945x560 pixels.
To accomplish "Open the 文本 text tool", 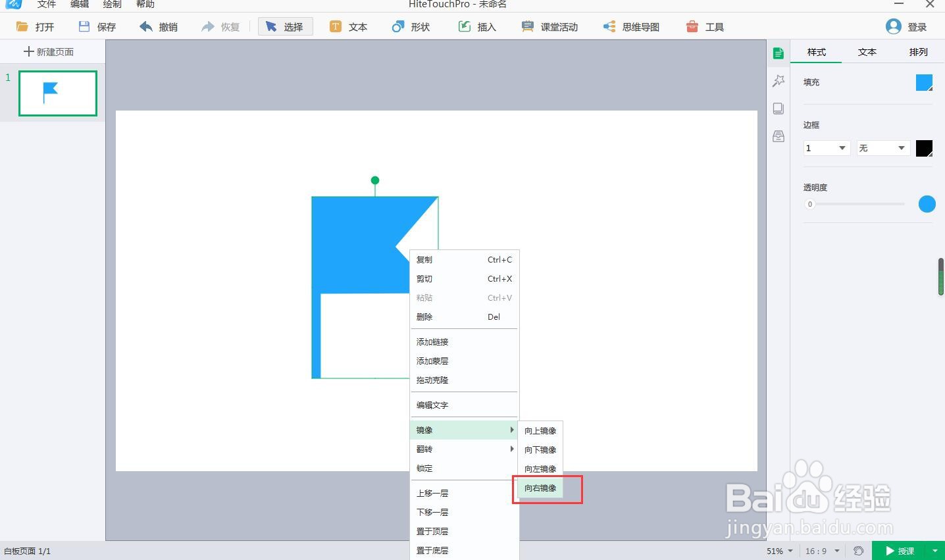I will click(x=348, y=26).
